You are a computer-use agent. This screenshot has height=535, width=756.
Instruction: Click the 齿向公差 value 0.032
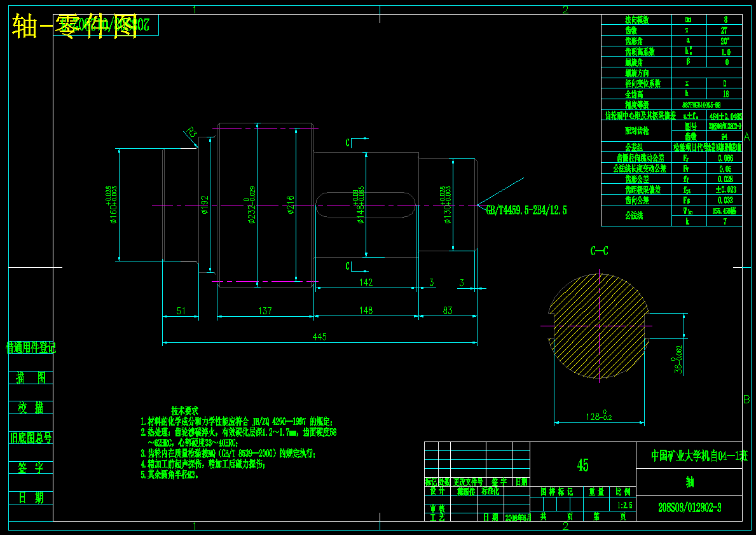[724, 200]
